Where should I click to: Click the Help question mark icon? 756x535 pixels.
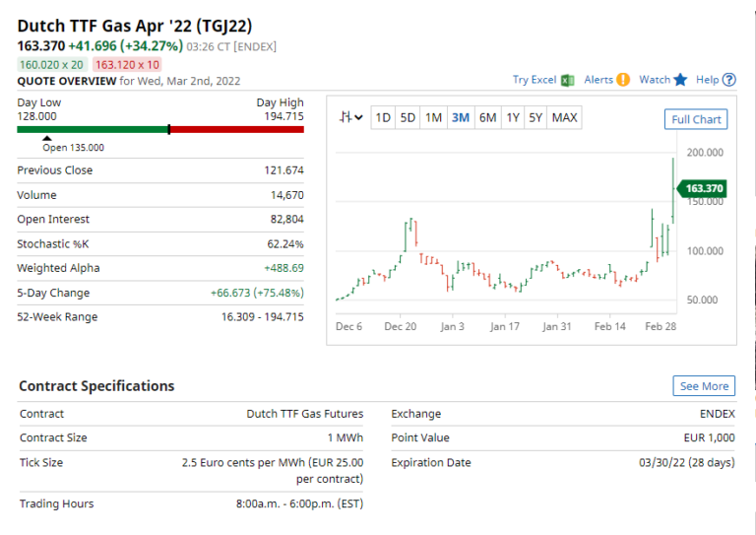tap(729, 80)
